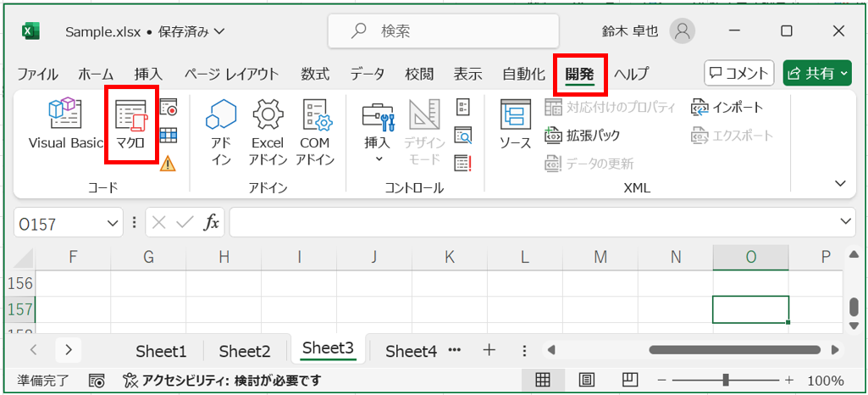Click the checkmark in formula bar
This screenshot has height=395, width=868.
[x=185, y=223]
